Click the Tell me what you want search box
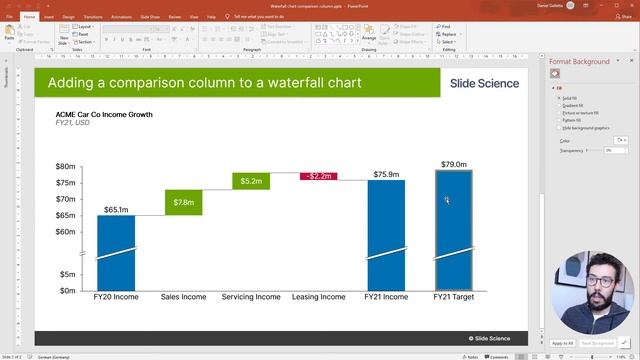 click(259, 17)
